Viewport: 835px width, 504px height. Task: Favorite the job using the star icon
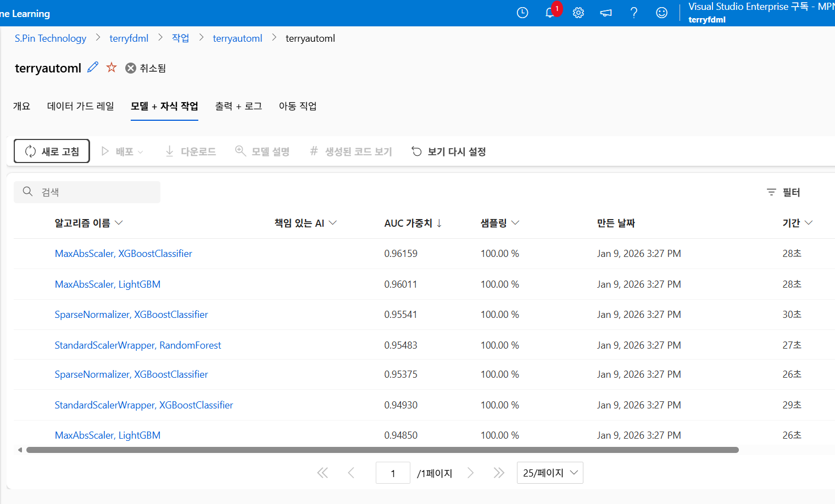(112, 67)
